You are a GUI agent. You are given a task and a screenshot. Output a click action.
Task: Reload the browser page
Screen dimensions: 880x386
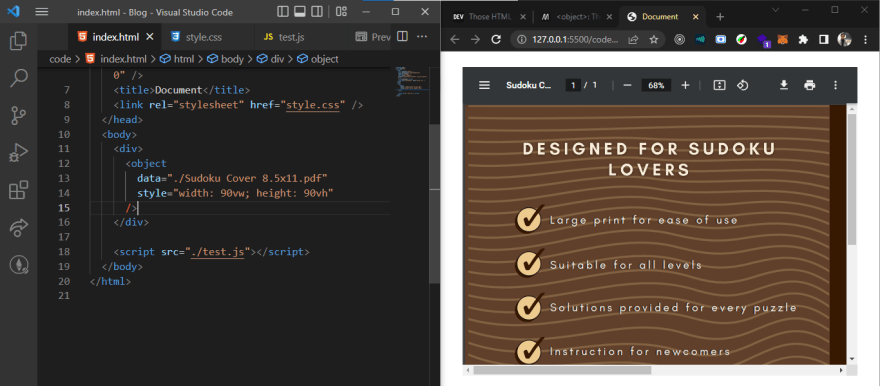click(496, 39)
